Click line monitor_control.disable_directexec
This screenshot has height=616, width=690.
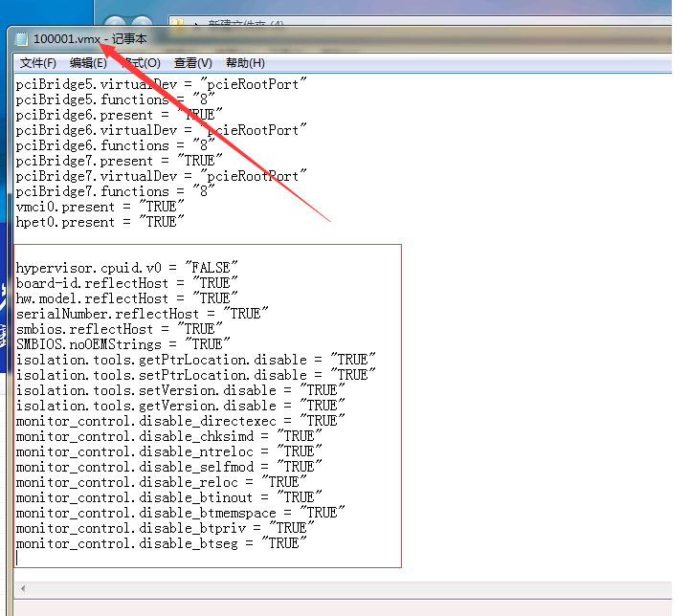[x=181, y=421]
